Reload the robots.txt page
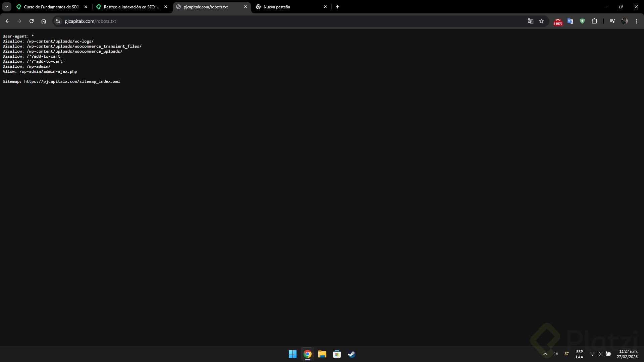The width and height of the screenshot is (644, 362). pyautogui.click(x=32, y=21)
